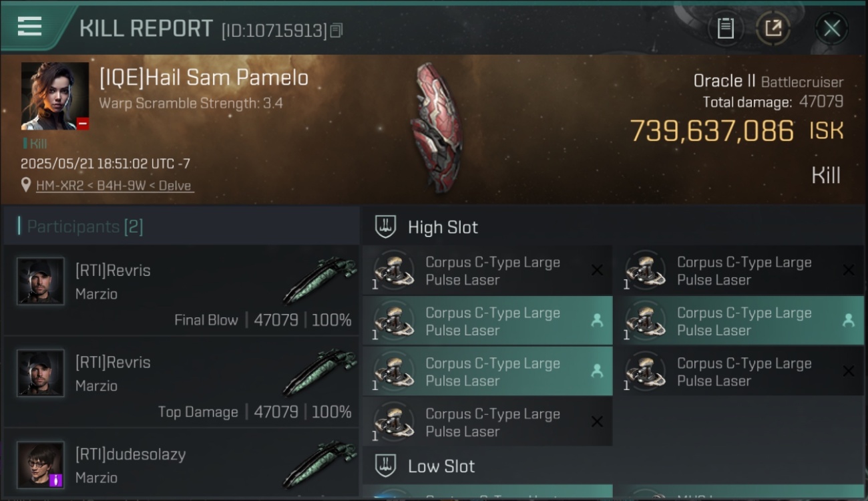Select the last single pulse laser row

point(487,422)
